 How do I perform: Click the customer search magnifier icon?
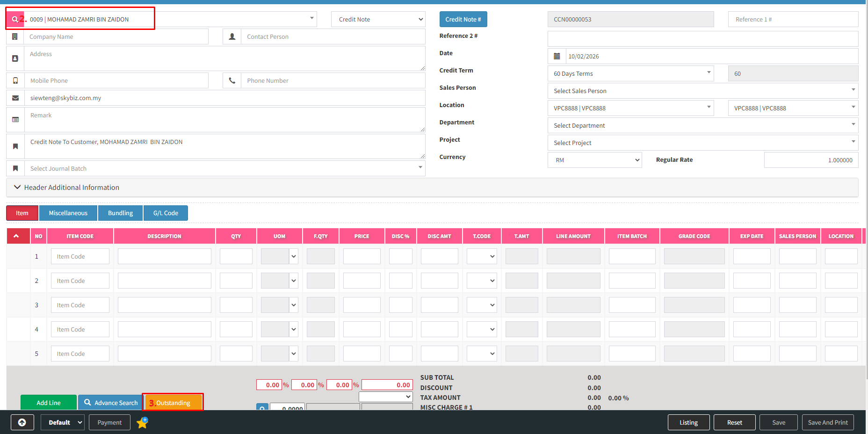point(15,20)
